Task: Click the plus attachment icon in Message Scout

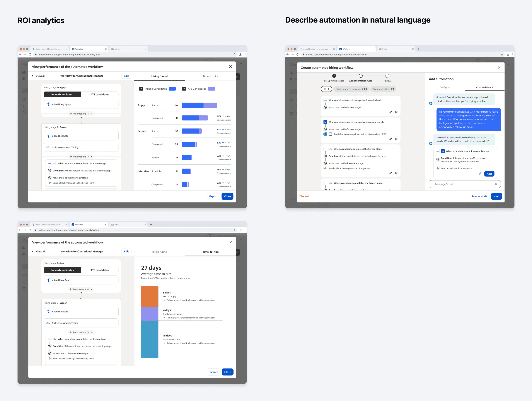Action: [x=432, y=184]
